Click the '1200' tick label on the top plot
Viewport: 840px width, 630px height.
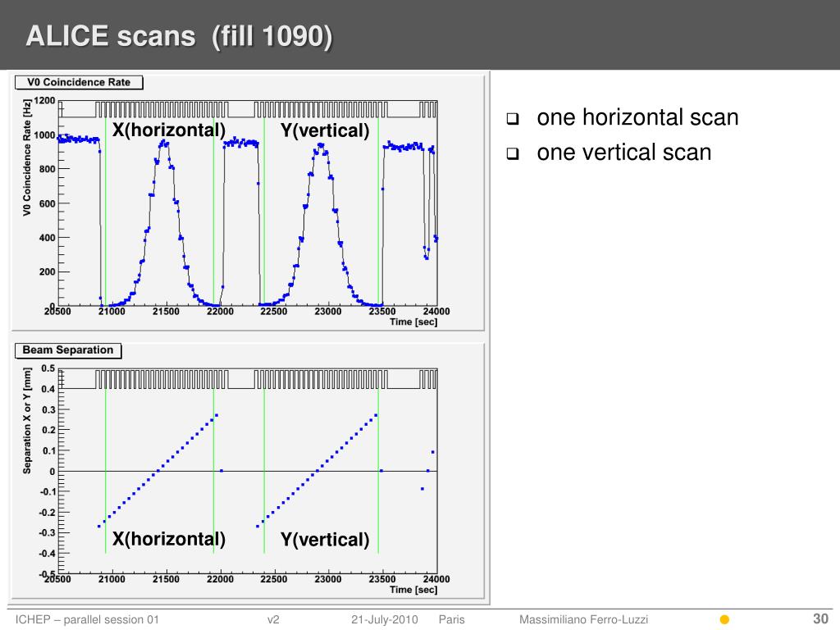[x=44, y=101]
